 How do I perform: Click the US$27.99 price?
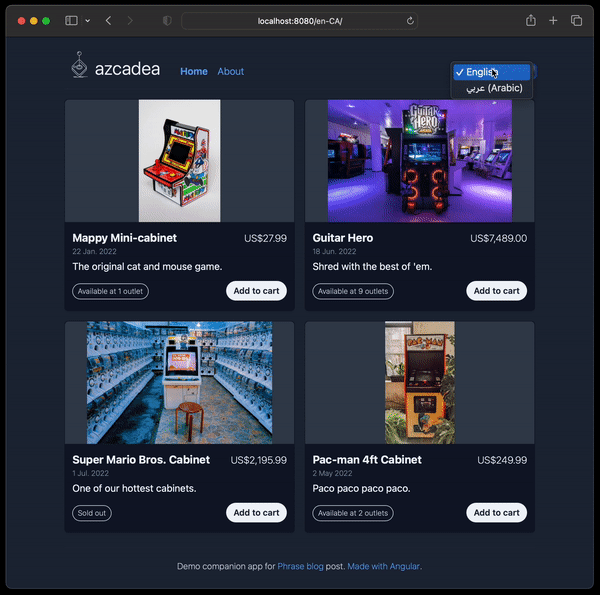[x=265, y=238]
